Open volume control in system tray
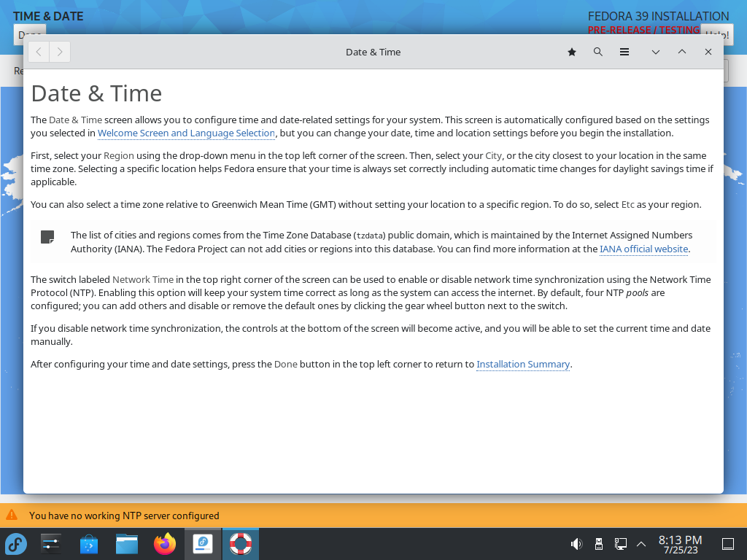Screen dimensions: 747x560 (x=576, y=544)
